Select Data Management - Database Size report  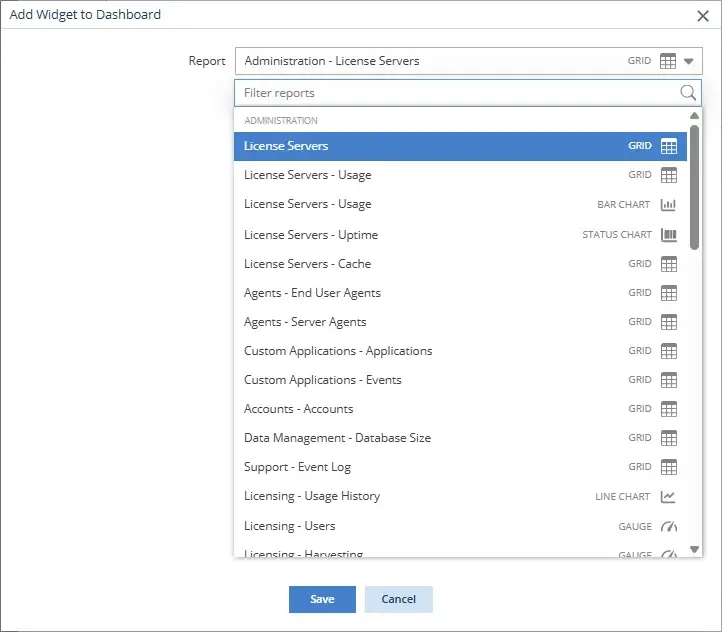click(x=460, y=438)
